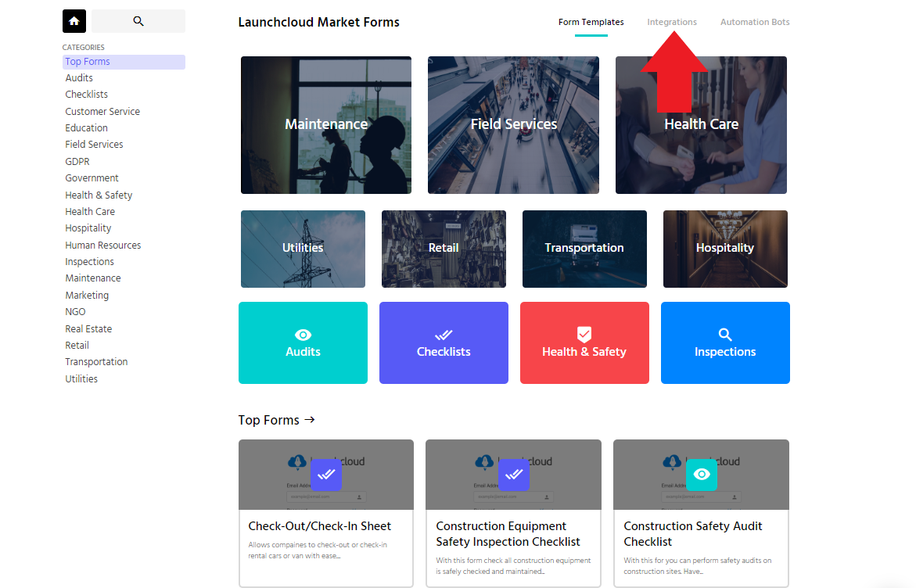The image size is (916, 588).
Task: Open Education category in sidebar
Action: [87, 128]
